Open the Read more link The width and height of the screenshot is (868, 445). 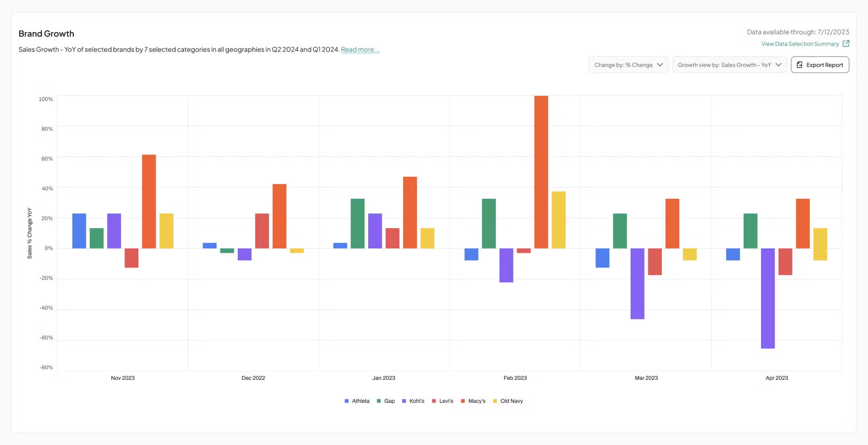coord(360,50)
